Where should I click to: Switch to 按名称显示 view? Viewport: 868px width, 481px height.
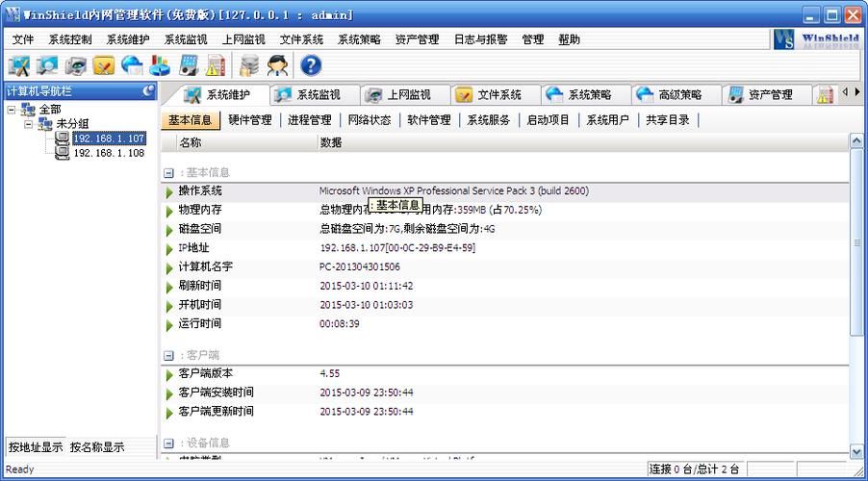click(x=97, y=447)
